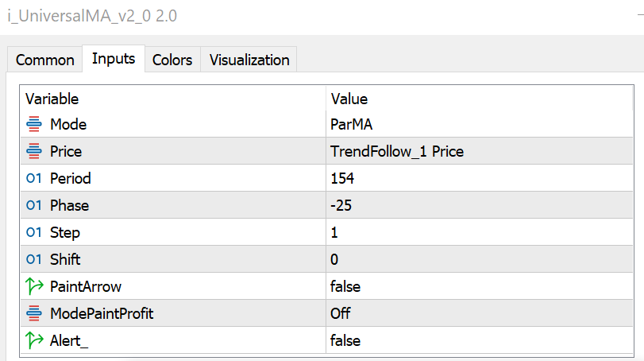Click the integer icon beside Phase
Image resolution: width=644 pixels, height=361 pixels.
coord(34,205)
